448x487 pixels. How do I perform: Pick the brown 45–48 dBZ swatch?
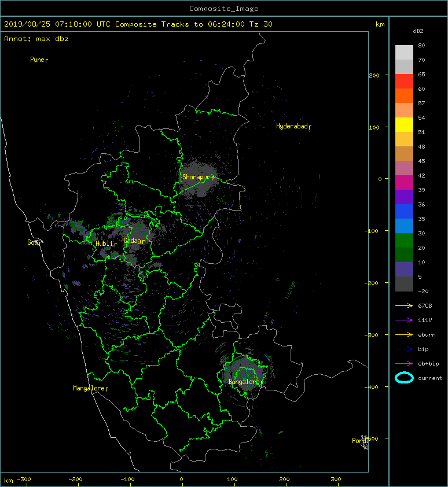(x=404, y=154)
